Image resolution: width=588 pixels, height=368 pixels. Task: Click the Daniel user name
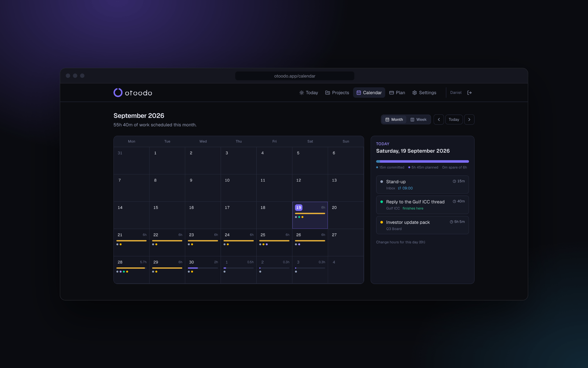pos(456,93)
